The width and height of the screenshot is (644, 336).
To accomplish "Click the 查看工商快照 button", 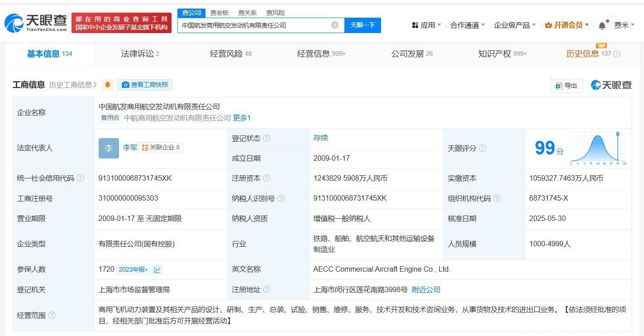I will 145,85.
